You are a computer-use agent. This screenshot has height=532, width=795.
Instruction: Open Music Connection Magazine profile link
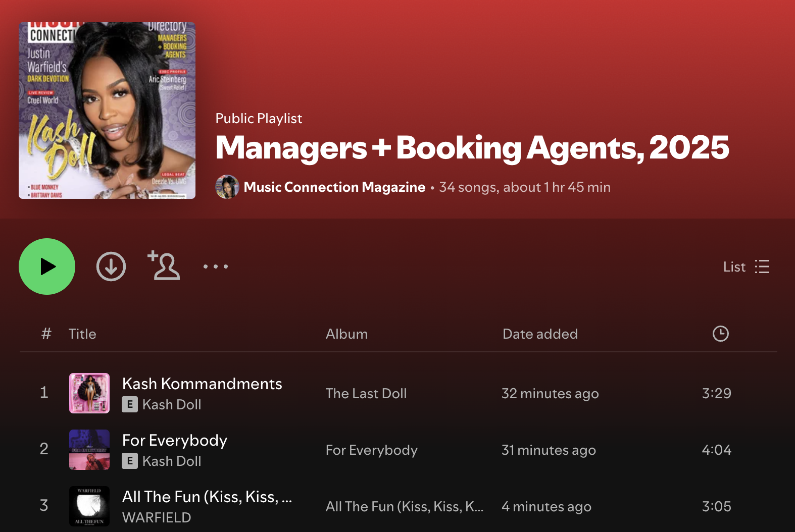(x=334, y=187)
